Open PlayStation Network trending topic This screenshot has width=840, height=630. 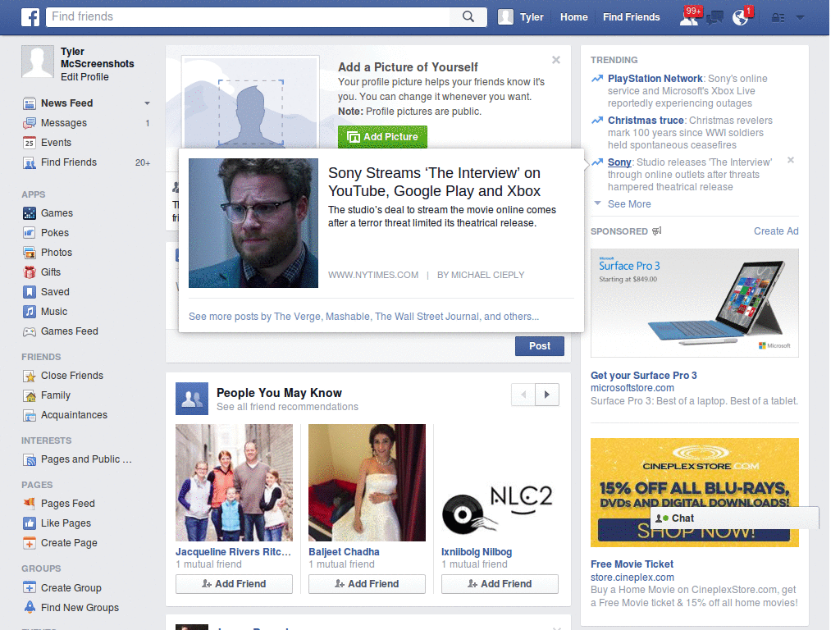pyautogui.click(x=655, y=79)
